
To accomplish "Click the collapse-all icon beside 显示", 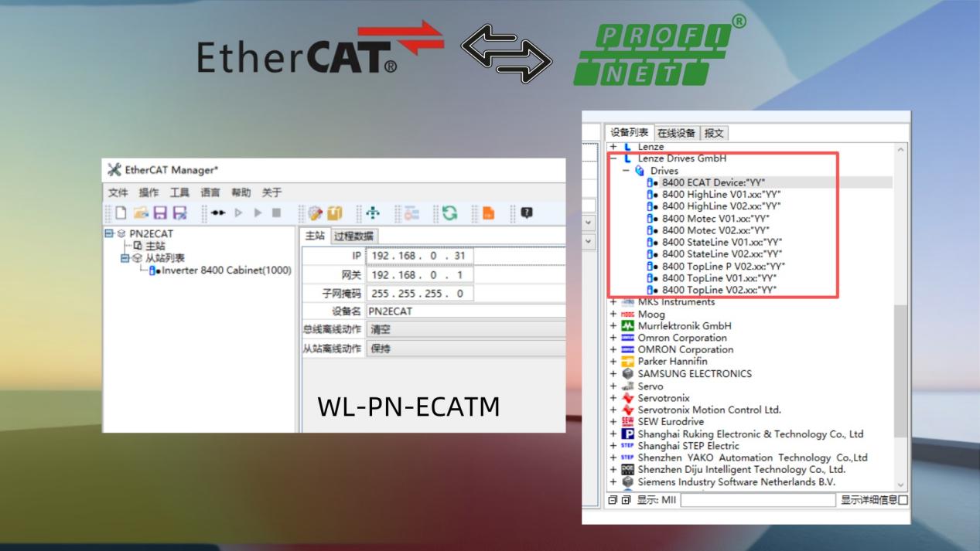I will click(613, 500).
